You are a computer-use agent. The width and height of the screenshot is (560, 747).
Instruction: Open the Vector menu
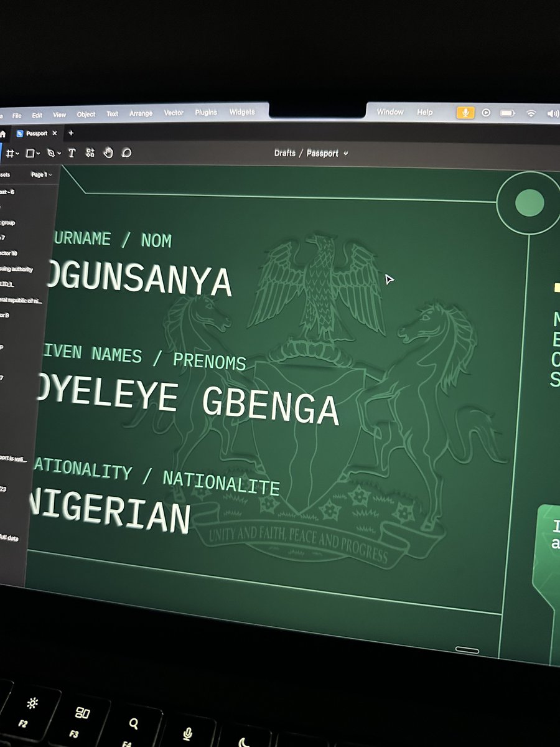(x=174, y=113)
